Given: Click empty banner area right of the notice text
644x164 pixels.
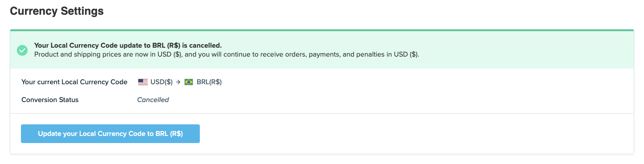Looking at the screenshot, I should (525, 50).
